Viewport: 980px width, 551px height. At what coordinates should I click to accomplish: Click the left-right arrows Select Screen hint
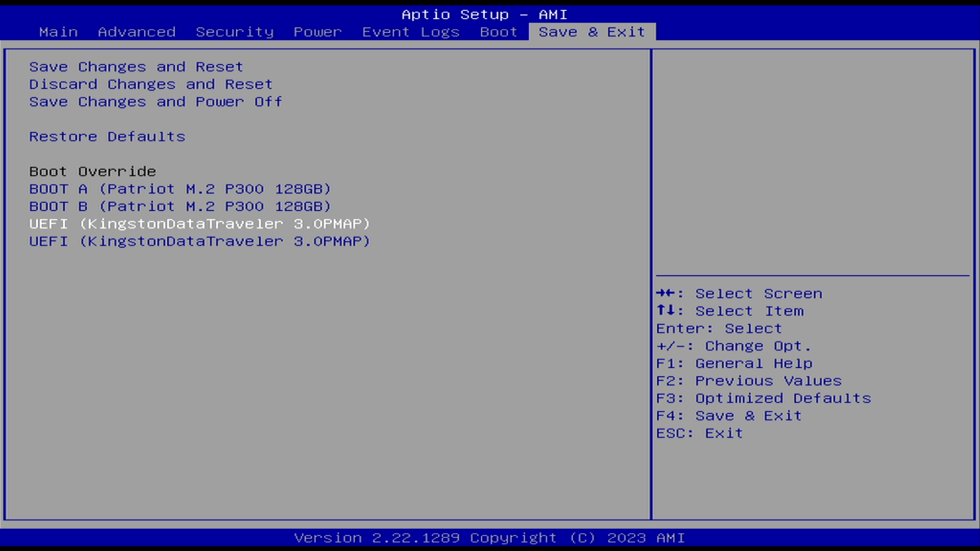(x=739, y=293)
